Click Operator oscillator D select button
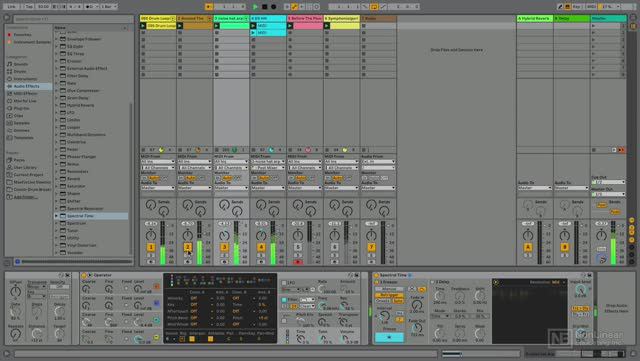The image size is (640, 361). (157, 337)
